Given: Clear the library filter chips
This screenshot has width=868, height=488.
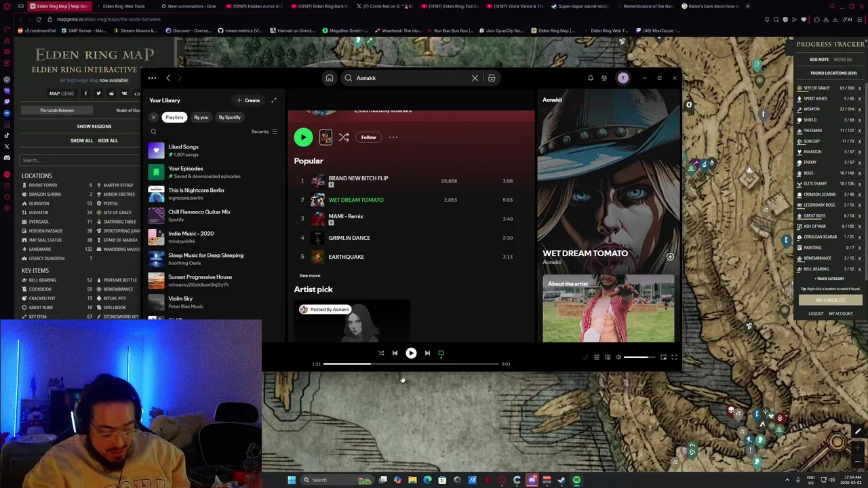Looking at the screenshot, I should tap(153, 117).
